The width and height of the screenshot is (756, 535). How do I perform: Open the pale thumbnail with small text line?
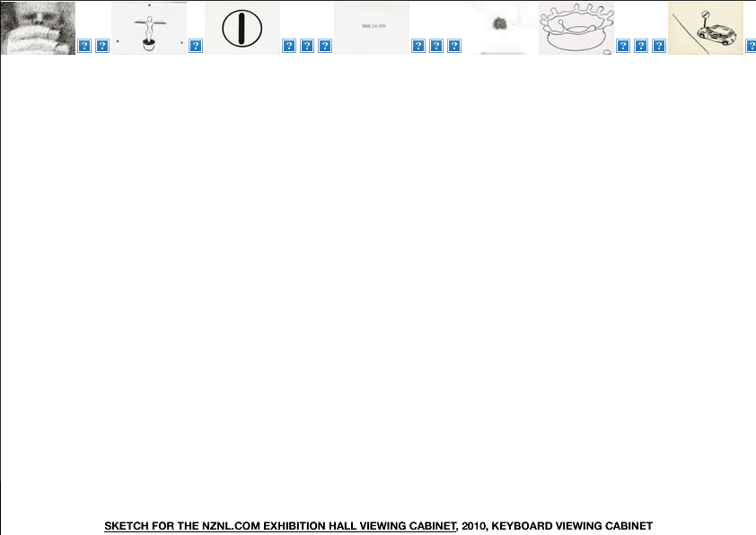pos(371,28)
